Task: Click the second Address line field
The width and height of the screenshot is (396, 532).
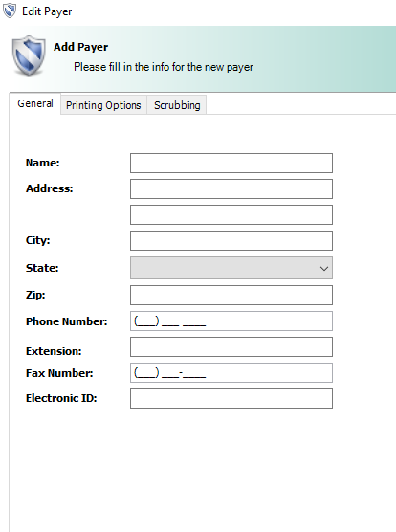Action: (231, 214)
